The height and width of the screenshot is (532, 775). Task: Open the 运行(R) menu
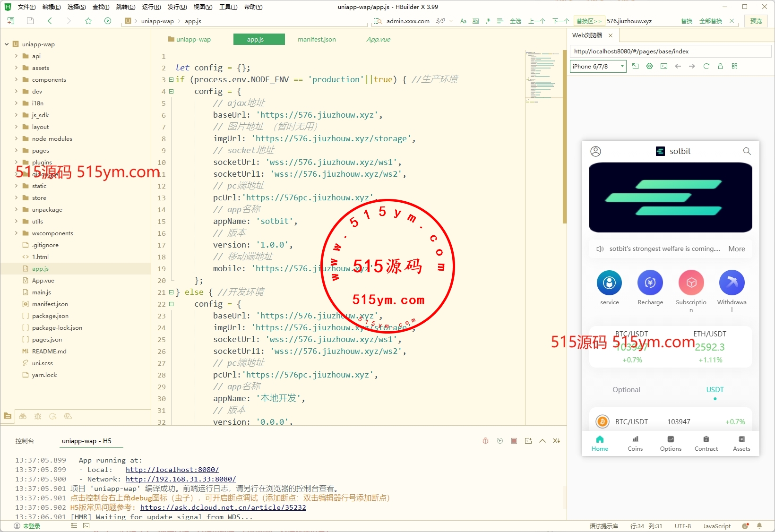click(x=151, y=7)
